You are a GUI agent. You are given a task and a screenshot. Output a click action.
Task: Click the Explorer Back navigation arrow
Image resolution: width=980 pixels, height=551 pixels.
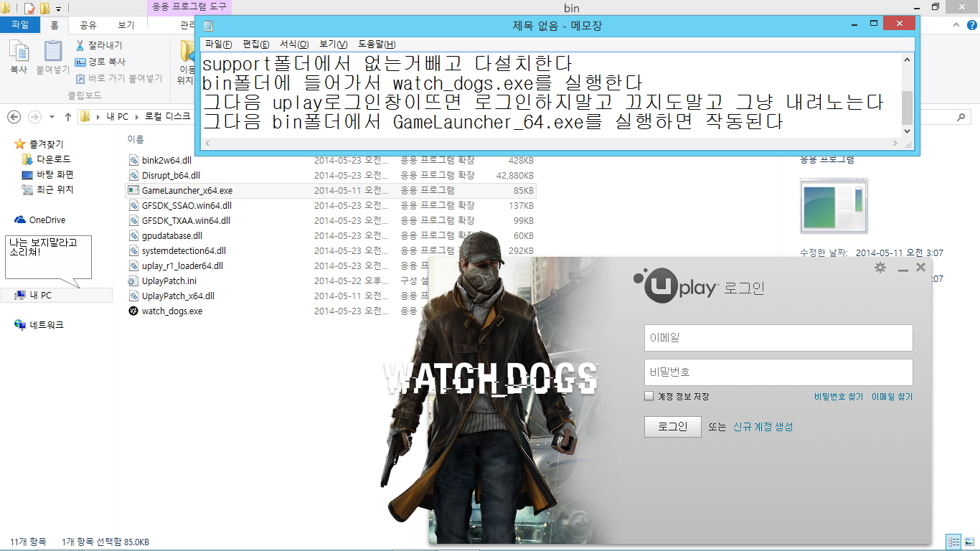pyautogui.click(x=14, y=117)
